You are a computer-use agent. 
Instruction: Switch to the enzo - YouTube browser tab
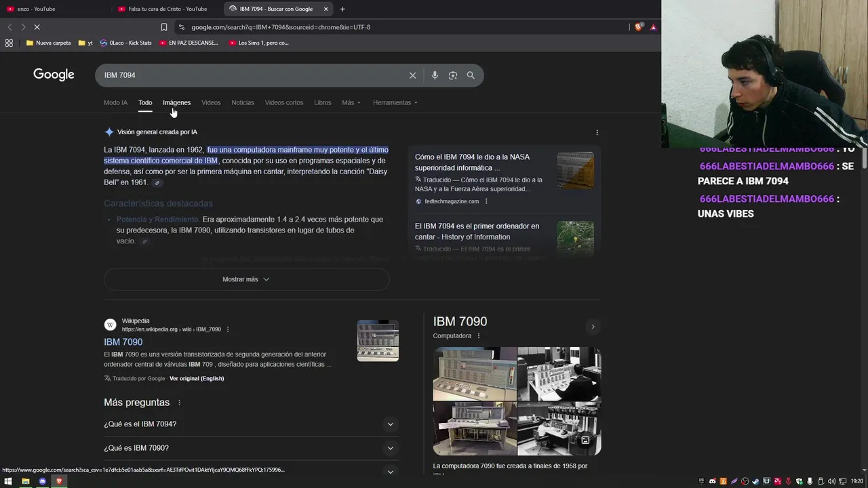(54, 9)
